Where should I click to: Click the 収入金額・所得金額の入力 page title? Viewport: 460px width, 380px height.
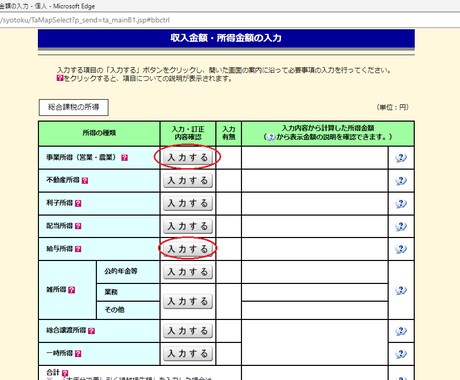pyautogui.click(x=226, y=38)
